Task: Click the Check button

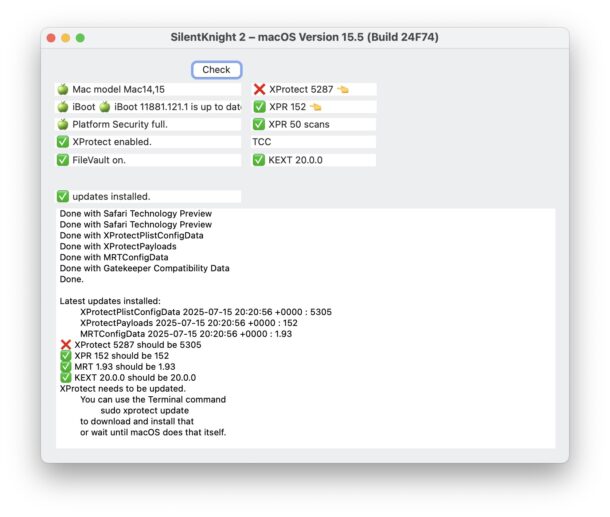Action: (x=216, y=70)
